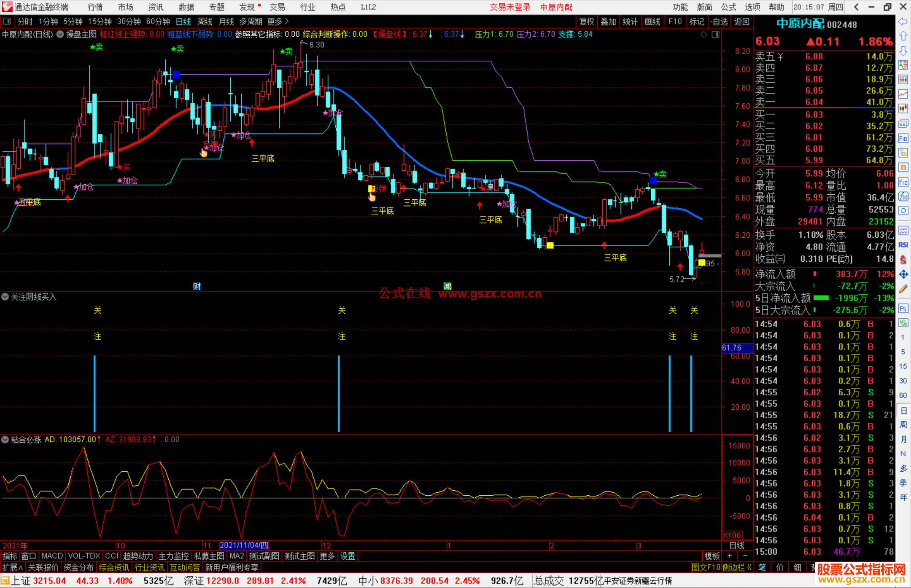Screen dimensions: 911x588
Task: Switch to 5-minute period in right sidebar
Action: pyautogui.click(x=903, y=352)
